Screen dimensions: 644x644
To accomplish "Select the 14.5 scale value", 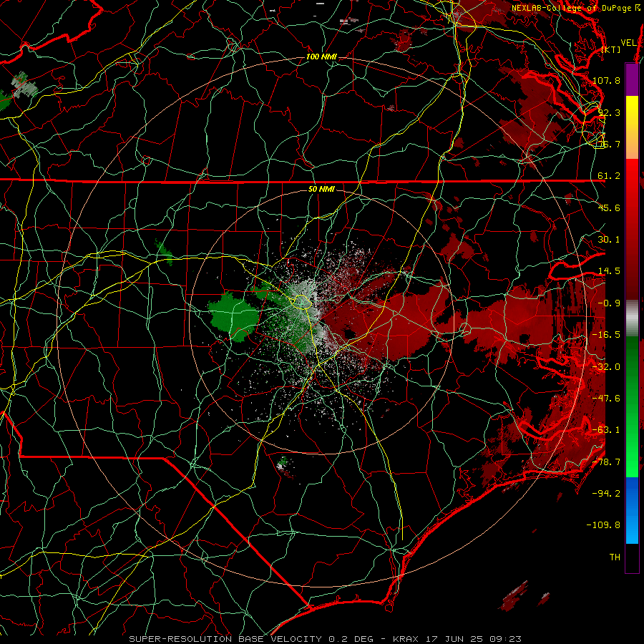I will pyautogui.click(x=609, y=271).
